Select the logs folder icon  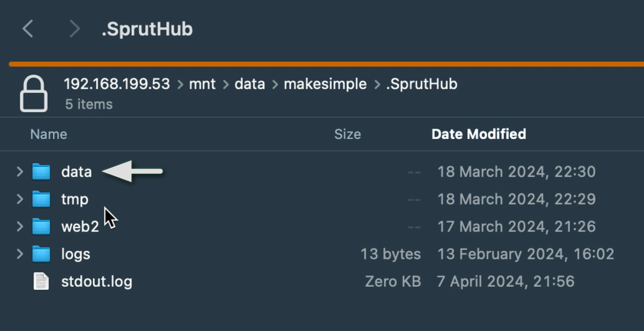[x=41, y=254]
